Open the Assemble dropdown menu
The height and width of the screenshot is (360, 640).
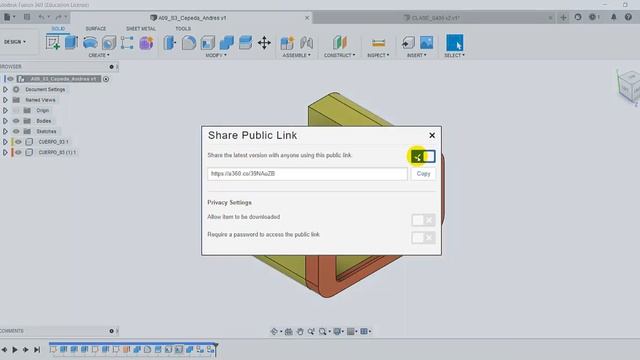pyautogui.click(x=296, y=55)
